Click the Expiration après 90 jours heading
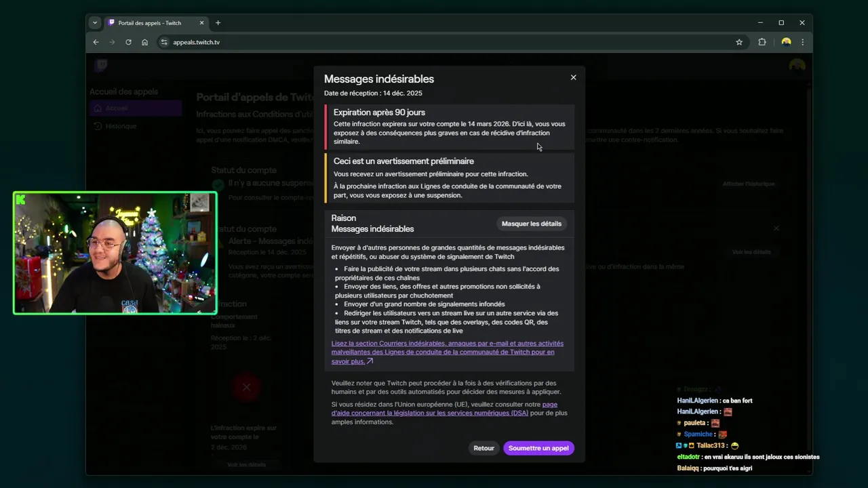 click(379, 113)
